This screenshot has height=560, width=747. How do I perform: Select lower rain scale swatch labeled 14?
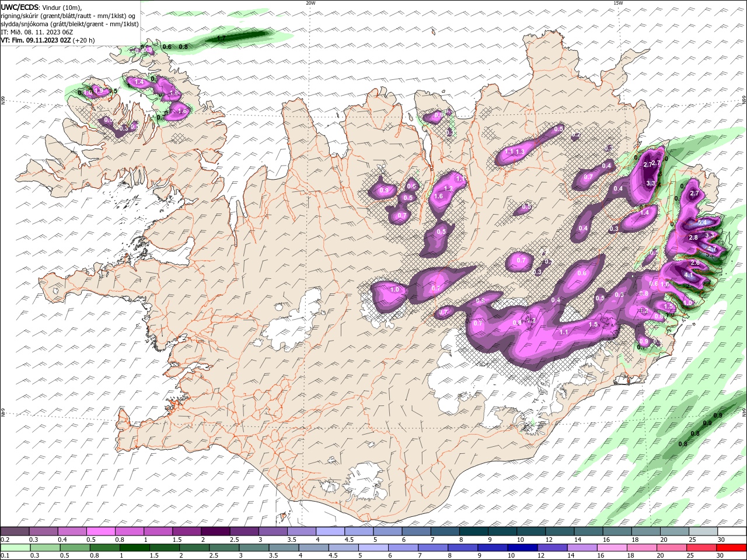[582, 548]
